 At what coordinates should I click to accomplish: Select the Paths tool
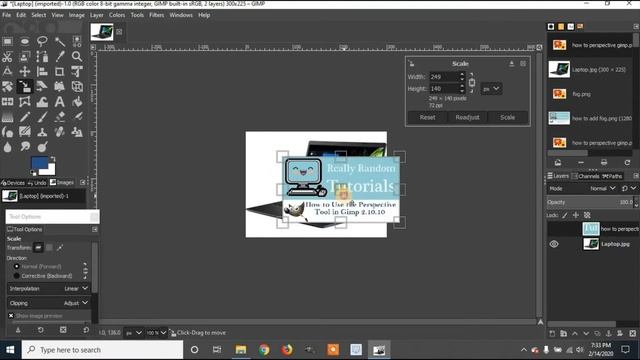coord(42,56)
